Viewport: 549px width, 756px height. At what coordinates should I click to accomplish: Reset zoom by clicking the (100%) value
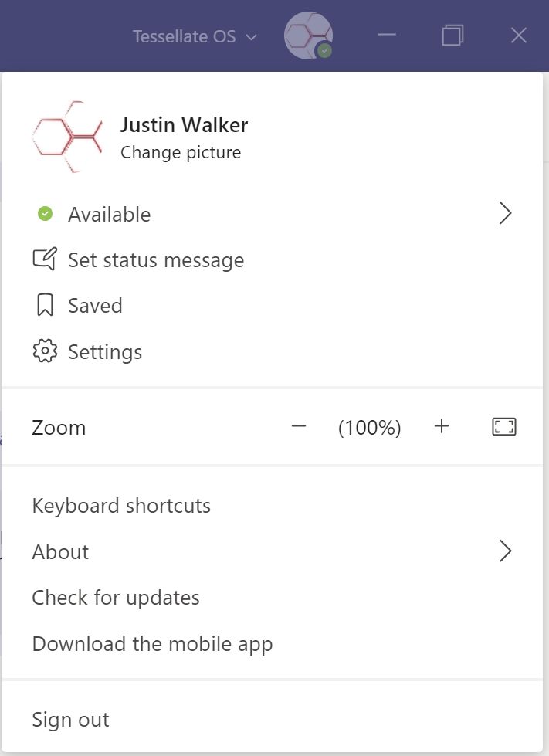[x=370, y=428]
